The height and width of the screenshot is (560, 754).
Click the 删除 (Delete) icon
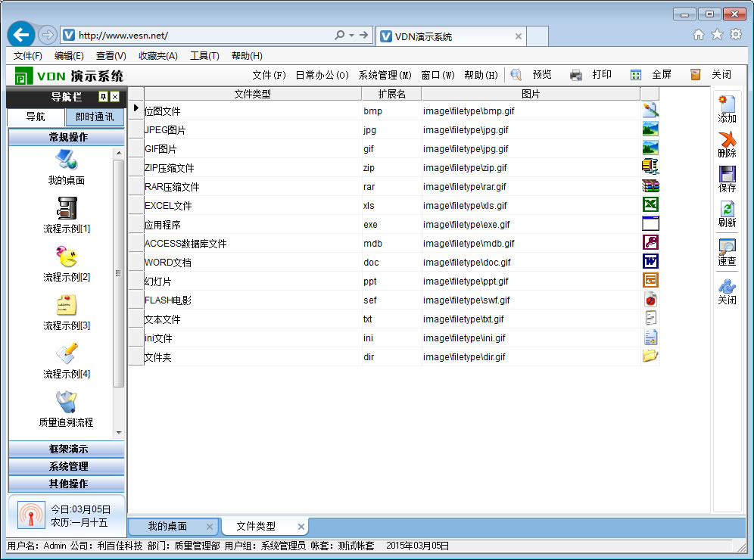[727, 139]
